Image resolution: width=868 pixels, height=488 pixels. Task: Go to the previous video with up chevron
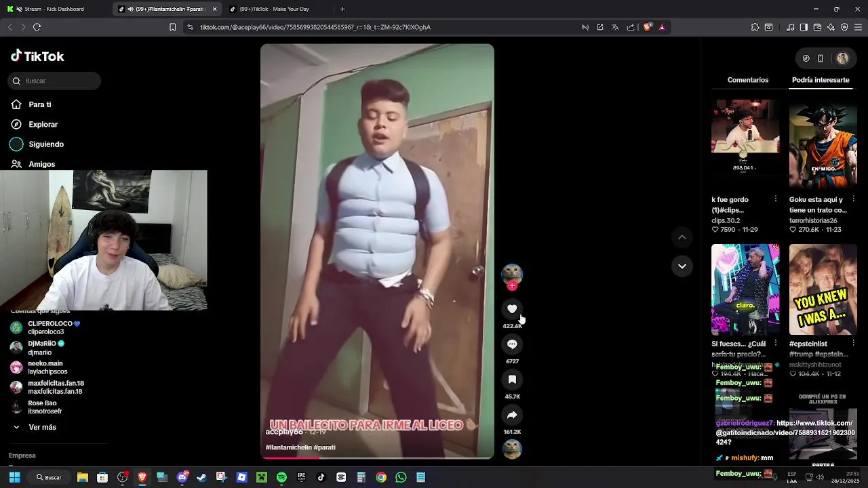click(x=682, y=237)
